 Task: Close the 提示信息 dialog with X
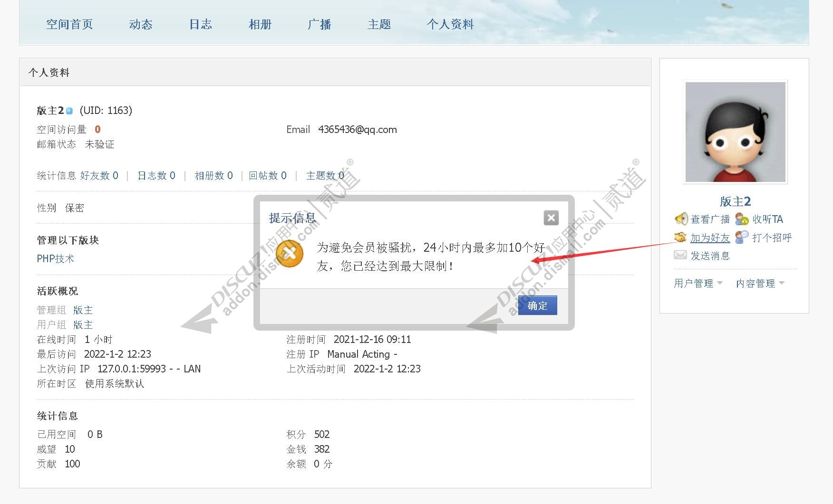click(x=551, y=218)
